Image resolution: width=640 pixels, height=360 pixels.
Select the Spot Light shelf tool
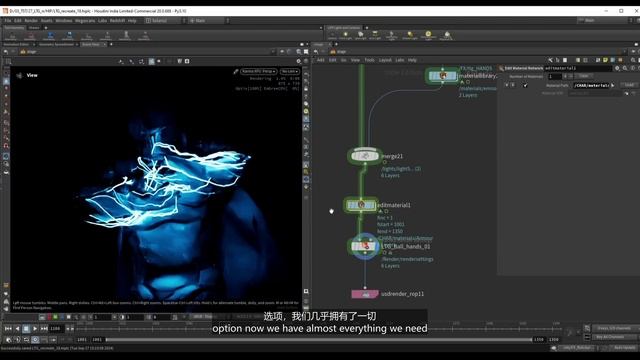tap(361, 36)
